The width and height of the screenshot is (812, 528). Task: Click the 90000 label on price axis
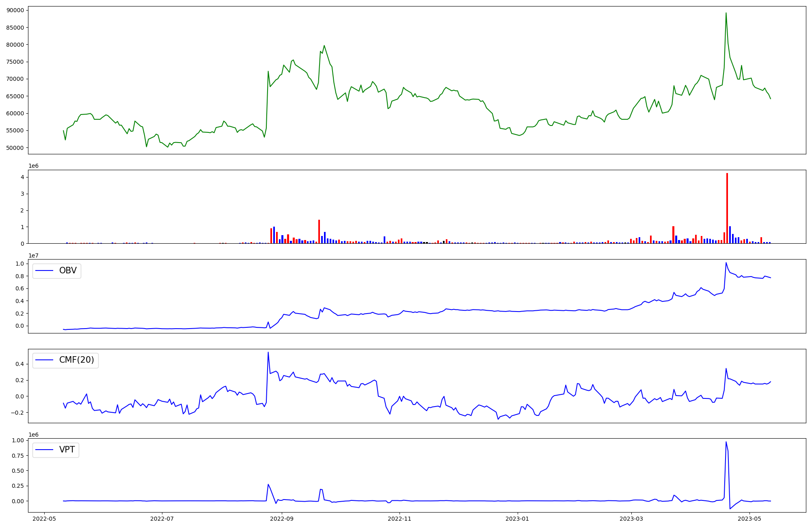click(15, 10)
